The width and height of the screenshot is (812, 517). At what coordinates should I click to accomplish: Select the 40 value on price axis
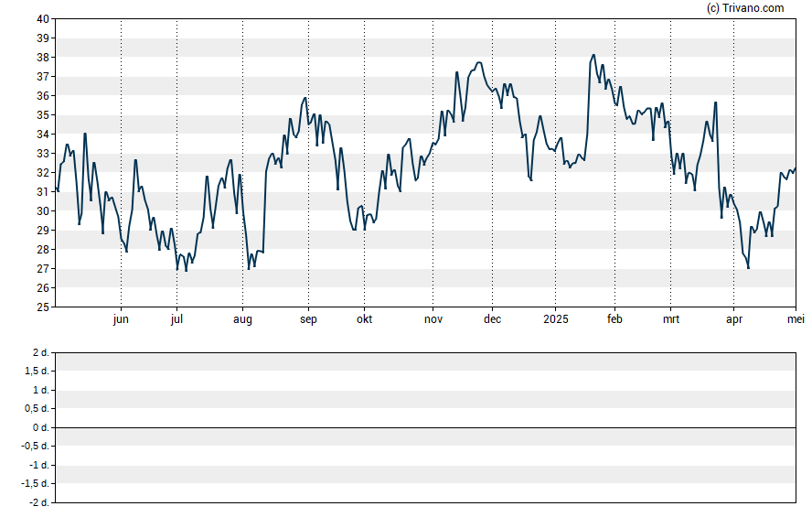coord(43,19)
